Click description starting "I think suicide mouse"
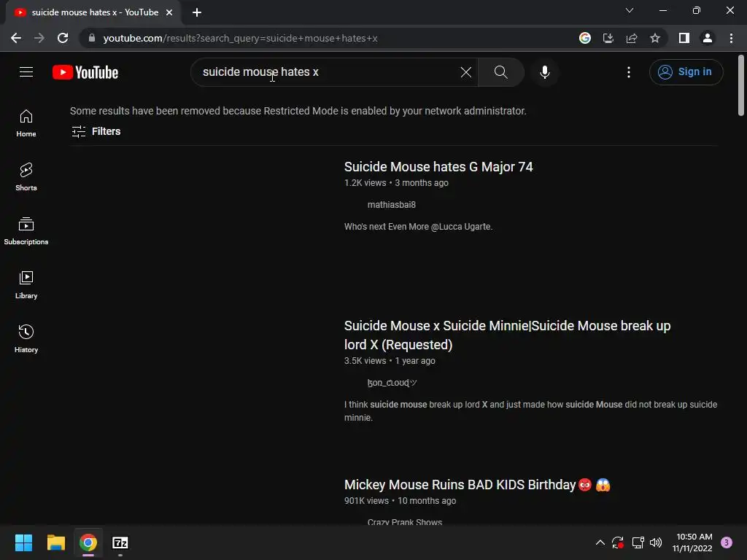The height and width of the screenshot is (560, 747). point(531,411)
